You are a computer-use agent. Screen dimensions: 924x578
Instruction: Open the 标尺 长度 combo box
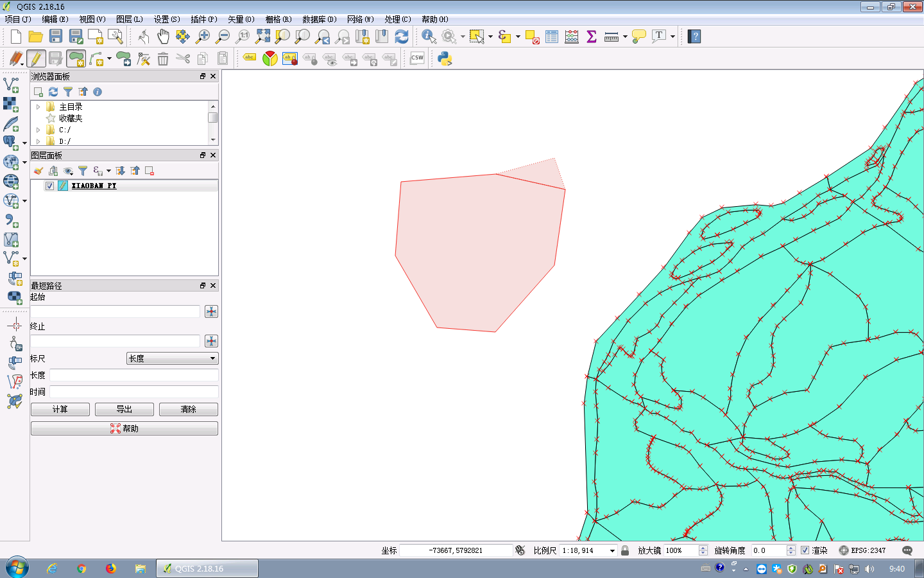[173, 358]
